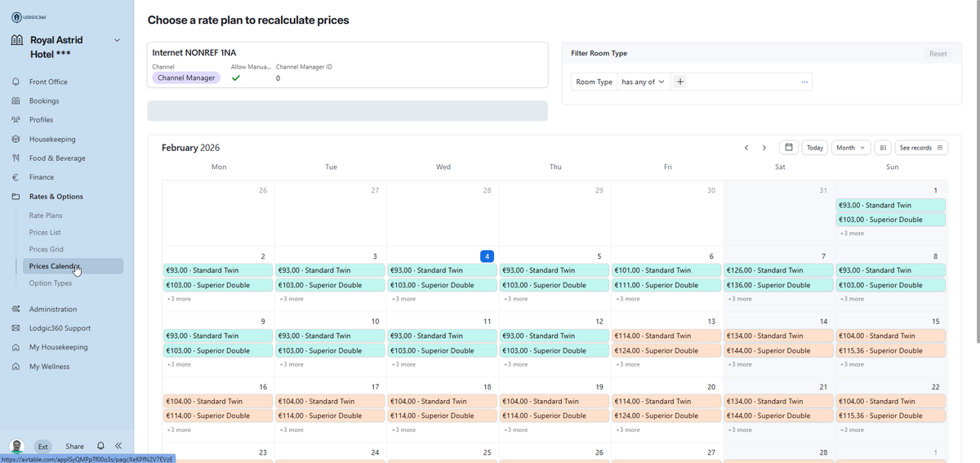Select Prices Grid submenu item
Image resolution: width=980 pixels, height=463 pixels.
(x=46, y=249)
